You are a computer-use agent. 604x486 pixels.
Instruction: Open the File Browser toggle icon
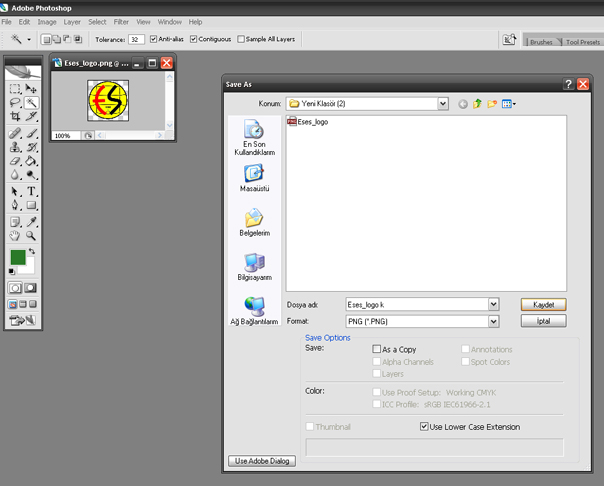click(x=509, y=39)
